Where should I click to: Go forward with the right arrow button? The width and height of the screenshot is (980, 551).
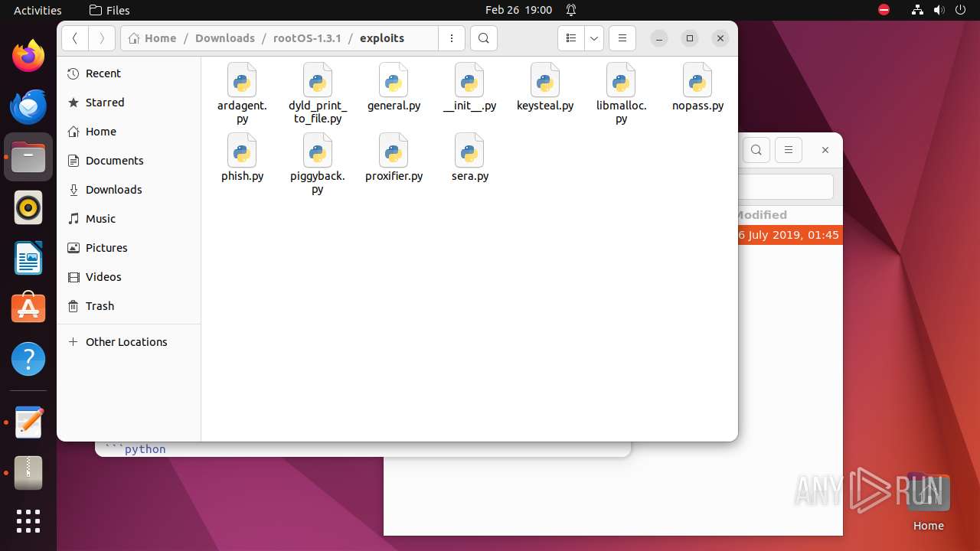[x=102, y=38]
